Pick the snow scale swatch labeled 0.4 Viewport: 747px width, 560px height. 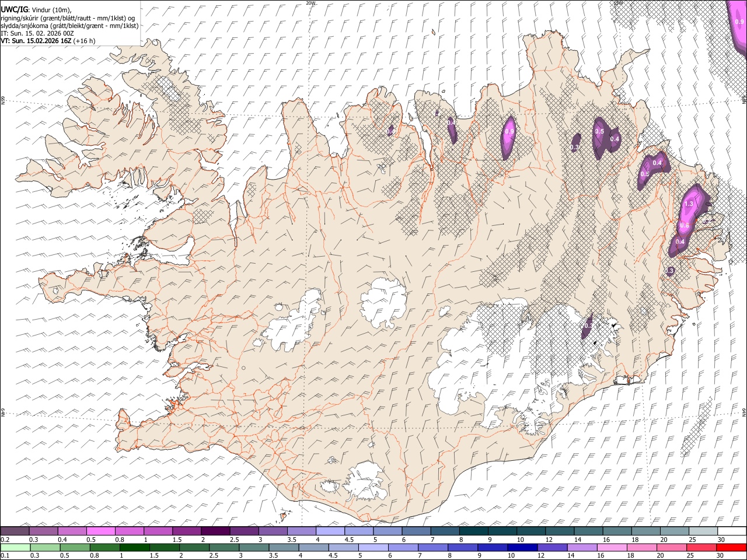point(72,531)
